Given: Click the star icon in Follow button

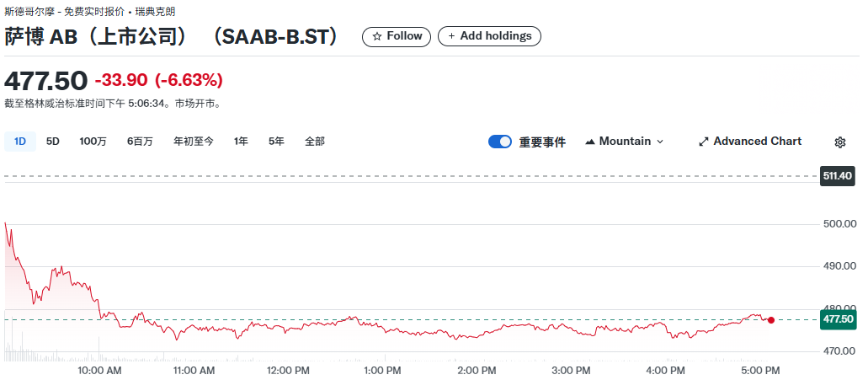Looking at the screenshot, I should pyautogui.click(x=377, y=36).
